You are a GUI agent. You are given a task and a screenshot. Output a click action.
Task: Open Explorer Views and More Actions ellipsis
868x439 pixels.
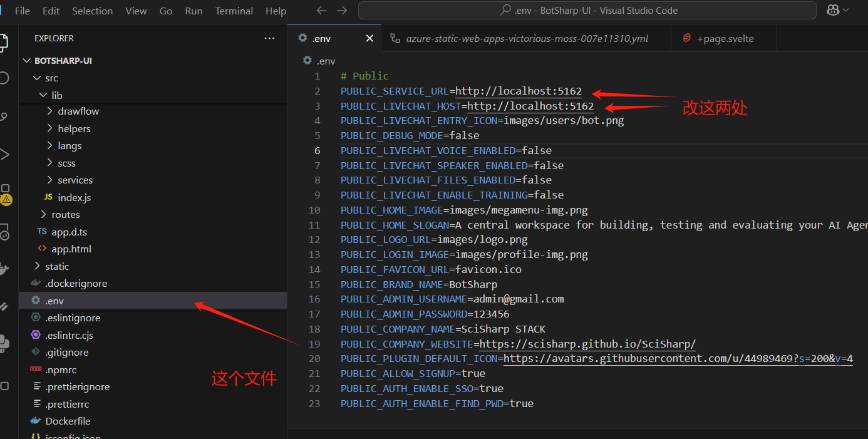pos(269,38)
